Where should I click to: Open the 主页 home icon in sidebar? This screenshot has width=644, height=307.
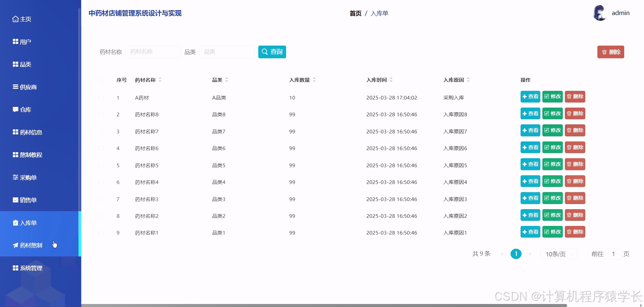tap(15, 19)
